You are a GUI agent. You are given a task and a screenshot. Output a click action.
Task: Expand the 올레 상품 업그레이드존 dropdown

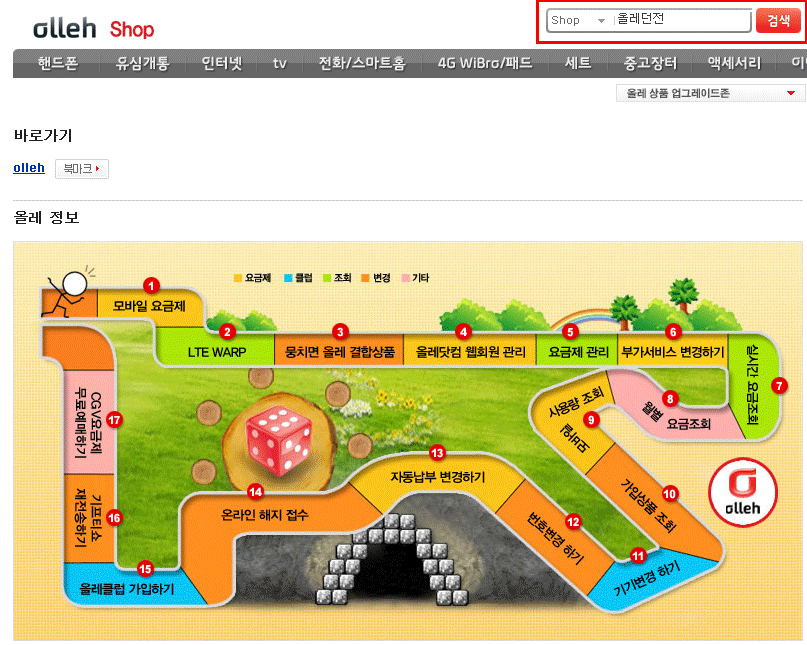click(x=710, y=93)
